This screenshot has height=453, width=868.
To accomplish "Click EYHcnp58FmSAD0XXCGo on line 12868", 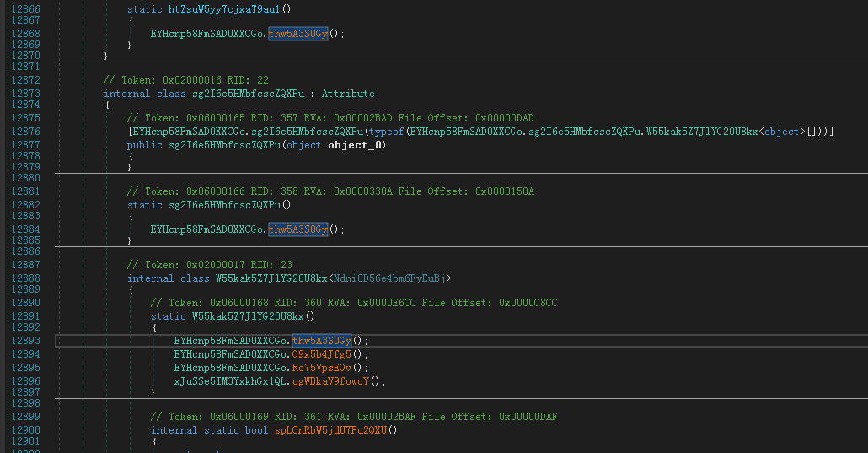I will click(206, 34).
